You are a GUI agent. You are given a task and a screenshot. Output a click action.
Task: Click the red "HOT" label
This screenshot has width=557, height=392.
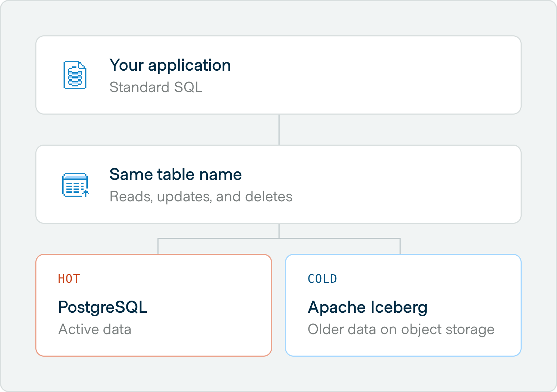click(69, 279)
